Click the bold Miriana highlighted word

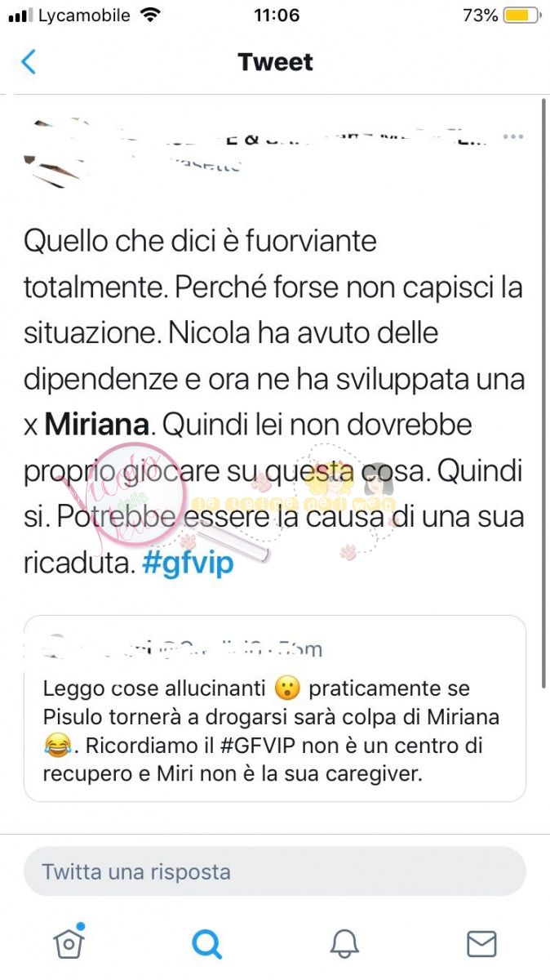pyautogui.click(x=96, y=425)
